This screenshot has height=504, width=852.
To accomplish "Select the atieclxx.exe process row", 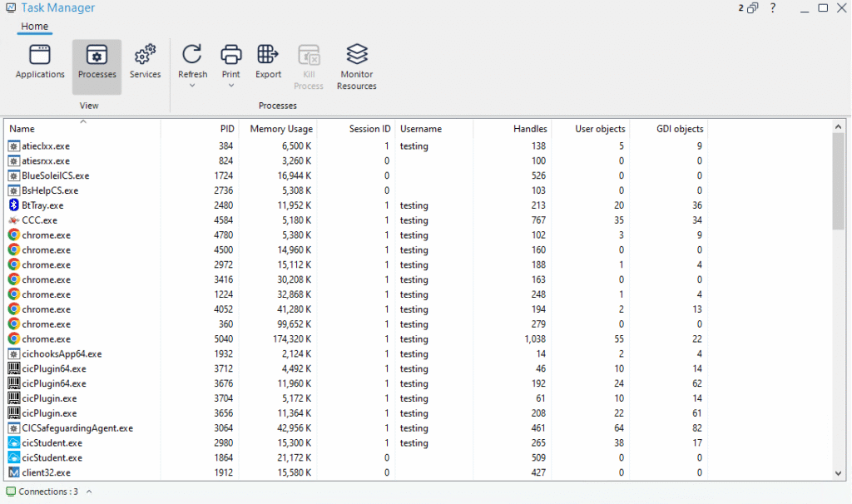I will pyautogui.click(x=356, y=146).
